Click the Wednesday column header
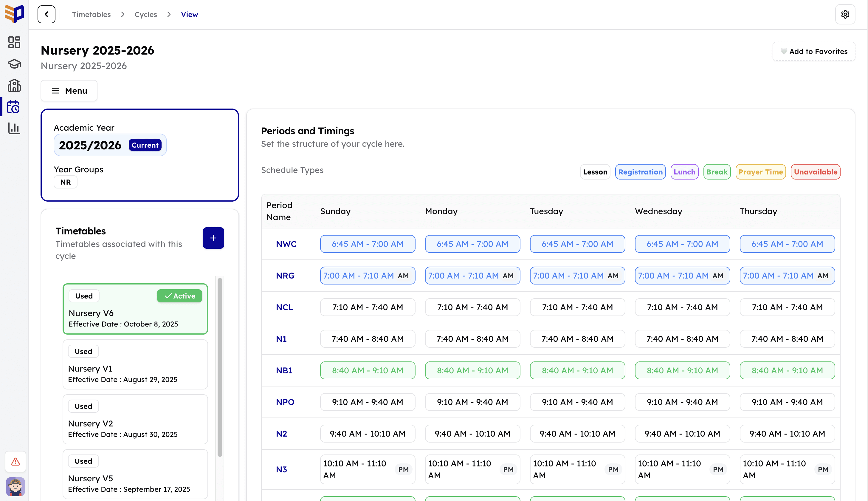Image resolution: width=868 pixels, height=501 pixels. point(658,211)
